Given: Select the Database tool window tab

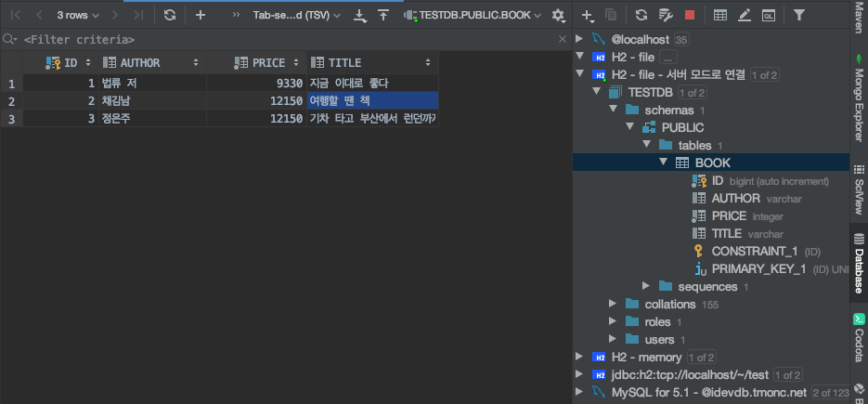Looking at the screenshot, I should pyautogui.click(x=859, y=262).
